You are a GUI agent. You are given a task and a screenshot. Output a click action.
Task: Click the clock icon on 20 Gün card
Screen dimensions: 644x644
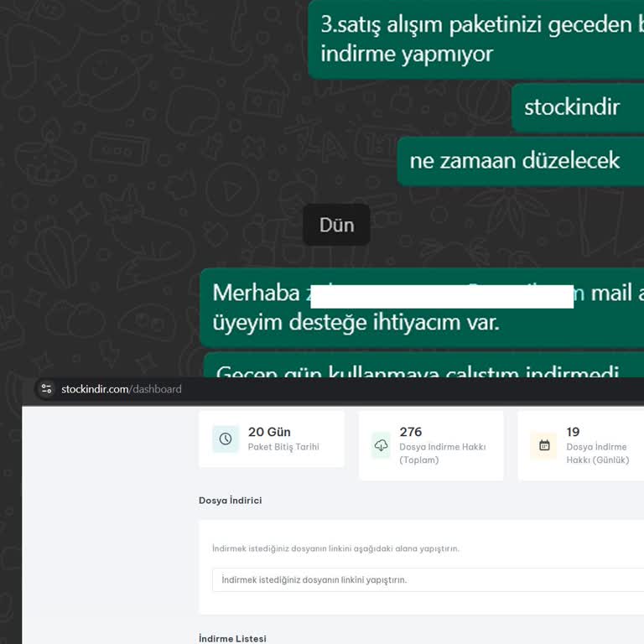225,439
